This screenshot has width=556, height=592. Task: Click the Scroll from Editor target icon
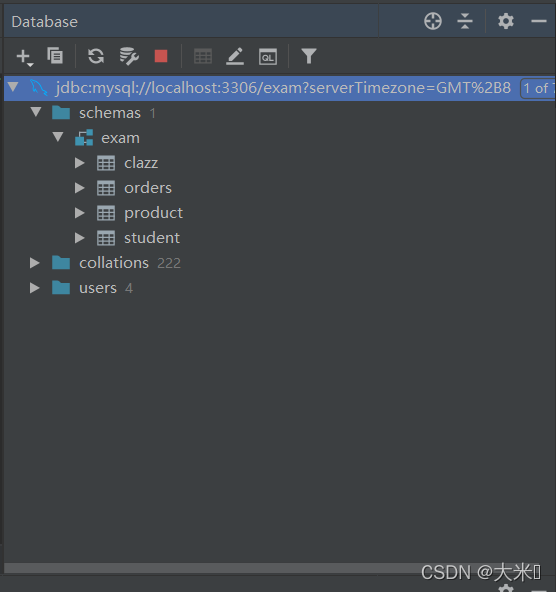(x=433, y=21)
